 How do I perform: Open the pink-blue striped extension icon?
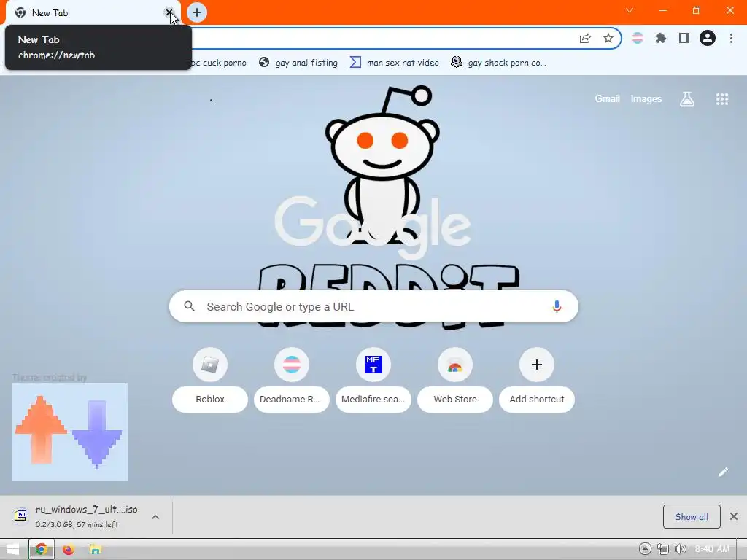click(x=638, y=38)
